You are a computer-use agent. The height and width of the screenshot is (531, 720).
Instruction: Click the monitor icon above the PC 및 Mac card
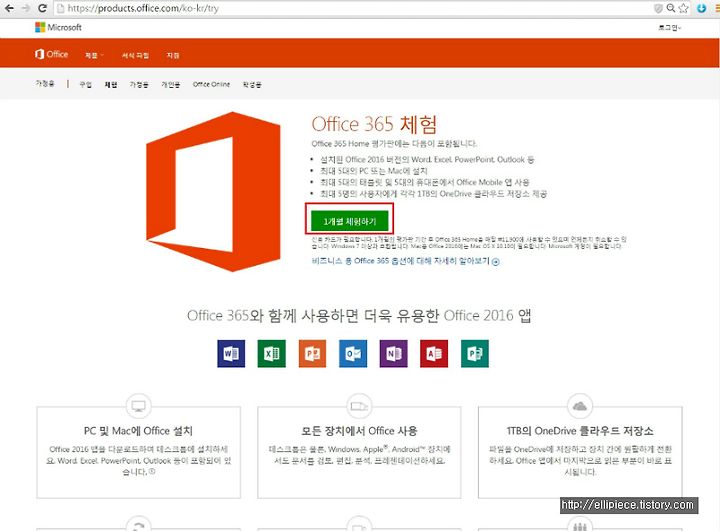point(138,406)
